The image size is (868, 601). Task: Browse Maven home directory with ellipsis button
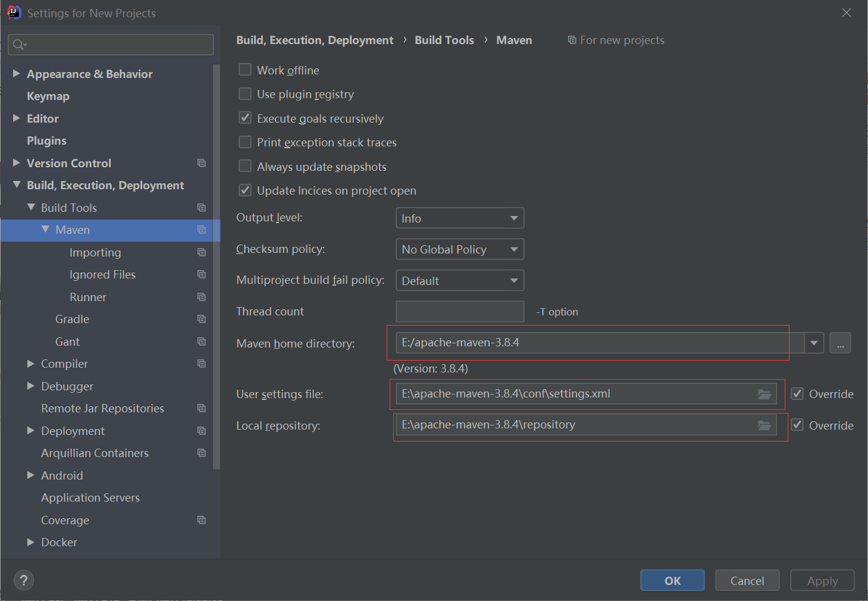point(840,343)
